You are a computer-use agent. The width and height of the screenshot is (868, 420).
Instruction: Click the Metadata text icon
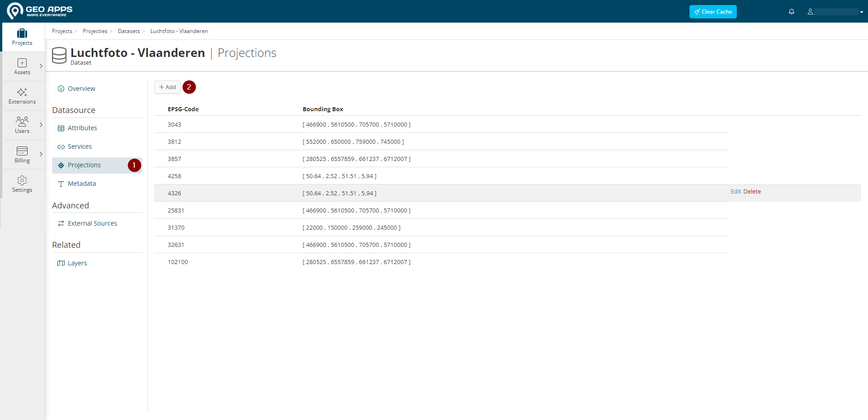[x=61, y=184]
